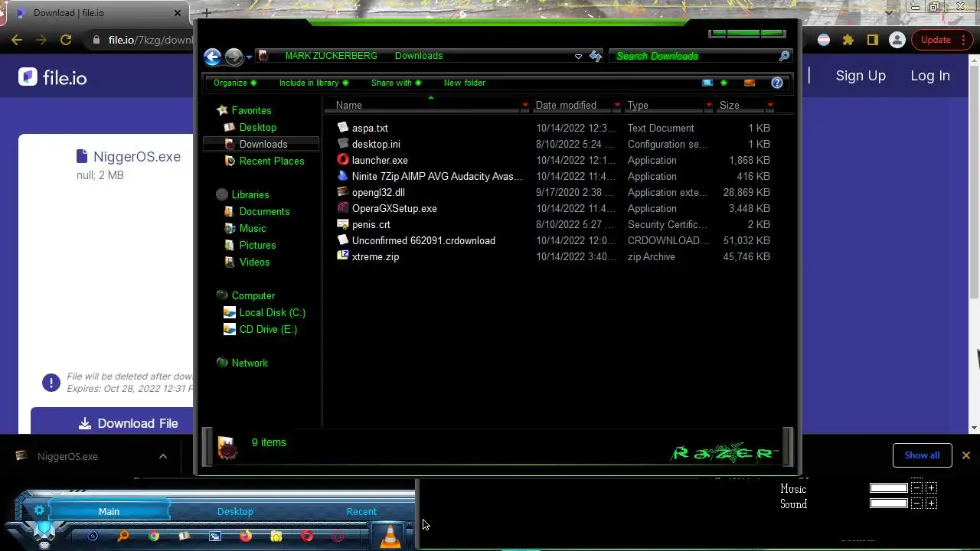Change view using the Explorer view icon
The width and height of the screenshot is (980, 551).
[x=707, y=83]
